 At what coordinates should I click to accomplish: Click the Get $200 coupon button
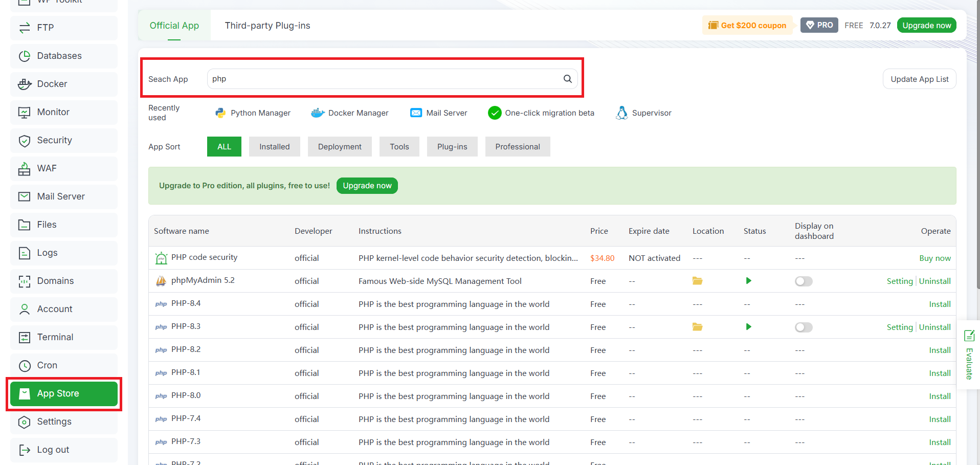(x=747, y=26)
